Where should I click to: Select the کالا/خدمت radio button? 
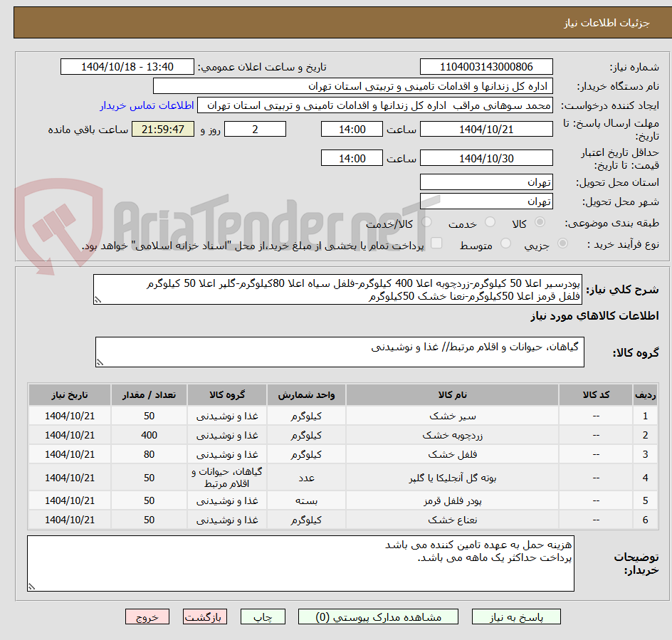click(426, 222)
